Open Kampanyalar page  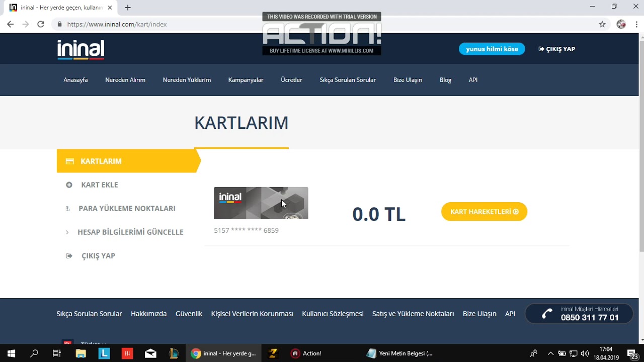[246, 80]
